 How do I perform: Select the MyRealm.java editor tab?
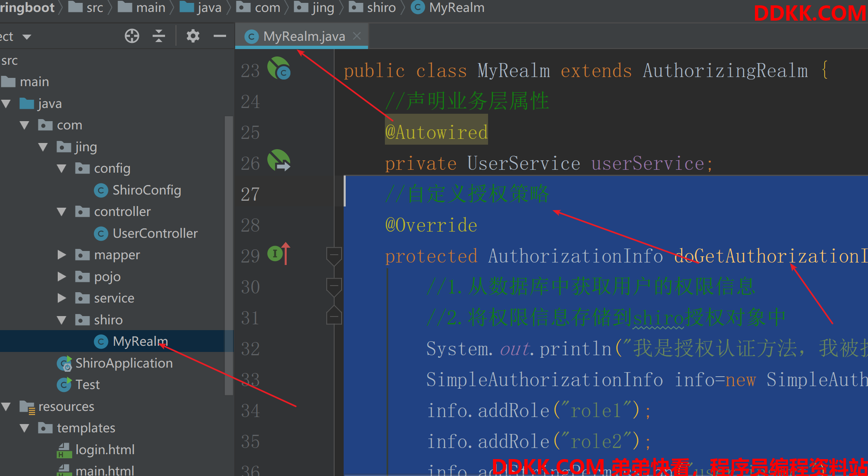coord(301,36)
